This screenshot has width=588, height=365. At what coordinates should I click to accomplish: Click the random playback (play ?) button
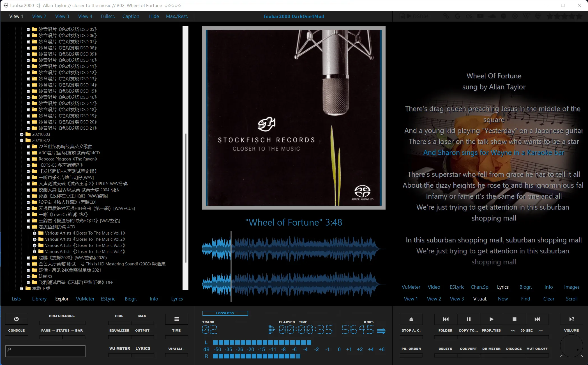(572, 319)
